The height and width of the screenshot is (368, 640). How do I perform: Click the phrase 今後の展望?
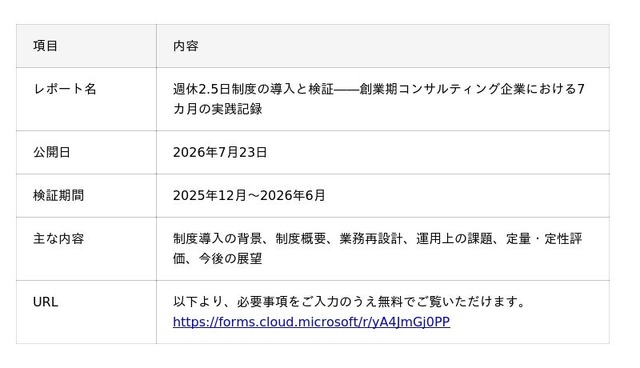[x=230, y=259]
